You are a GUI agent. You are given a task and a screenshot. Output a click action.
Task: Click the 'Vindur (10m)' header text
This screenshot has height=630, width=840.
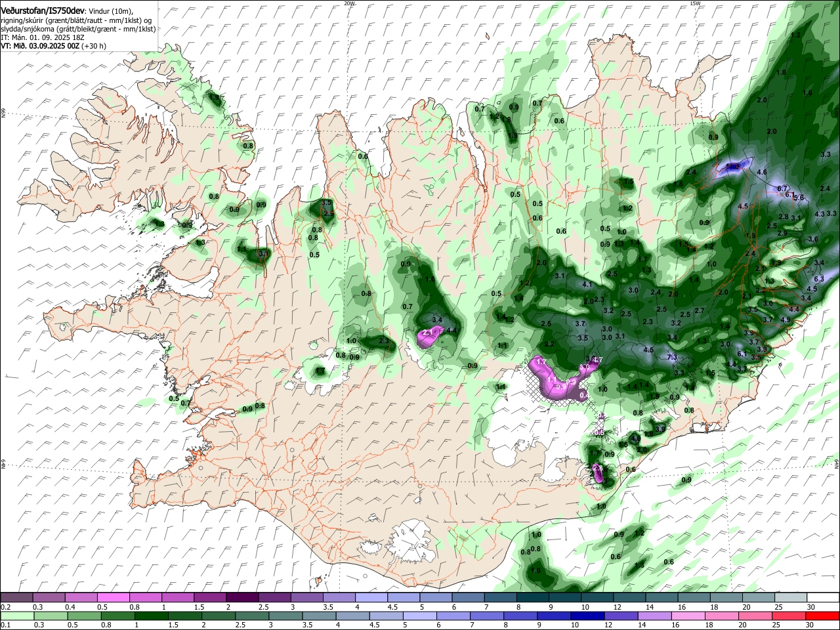click(x=111, y=10)
